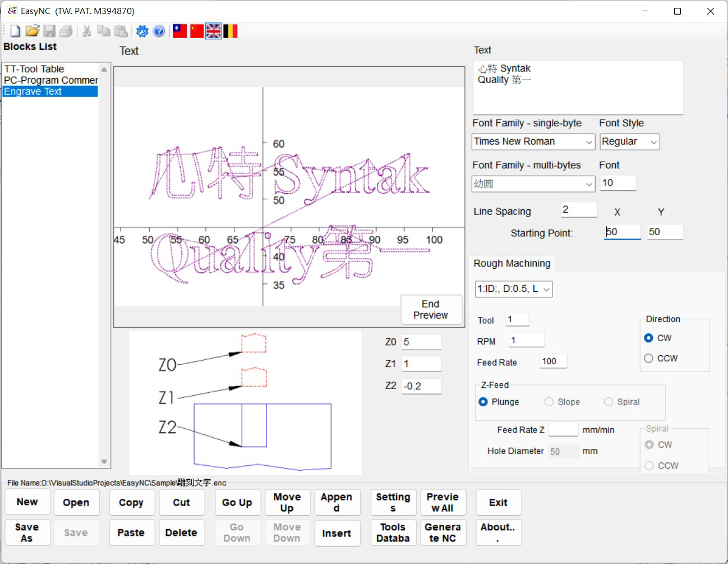The image size is (728, 564).
Task: Click the Tool number field
Action: point(517,319)
